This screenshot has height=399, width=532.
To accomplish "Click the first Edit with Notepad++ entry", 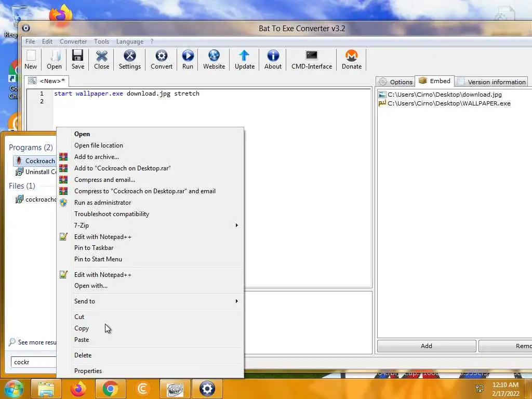I will (150, 237).
